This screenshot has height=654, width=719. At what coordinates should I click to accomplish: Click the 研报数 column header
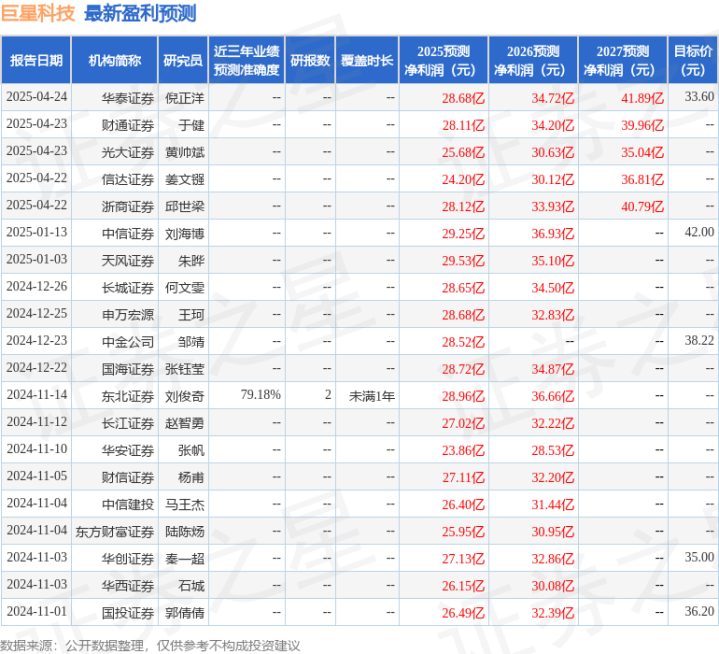click(x=310, y=60)
